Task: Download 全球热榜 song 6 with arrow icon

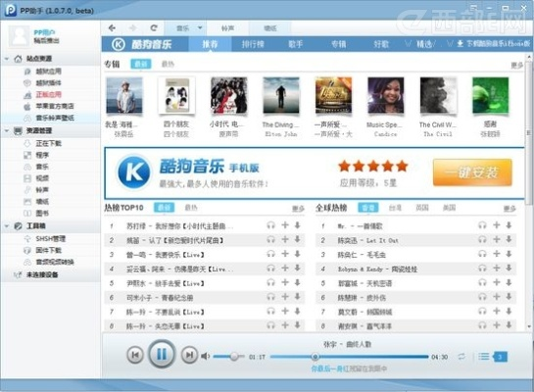Action: [x=509, y=297]
